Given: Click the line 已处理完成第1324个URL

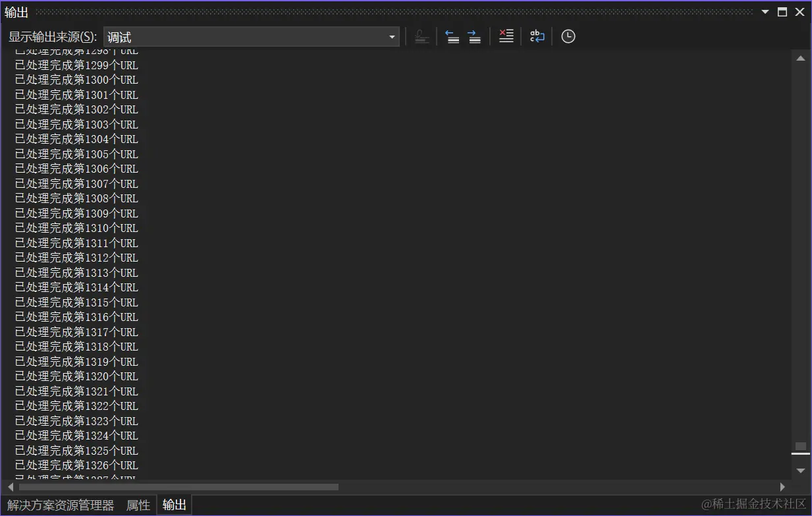Looking at the screenshot, I should [76, 436].
